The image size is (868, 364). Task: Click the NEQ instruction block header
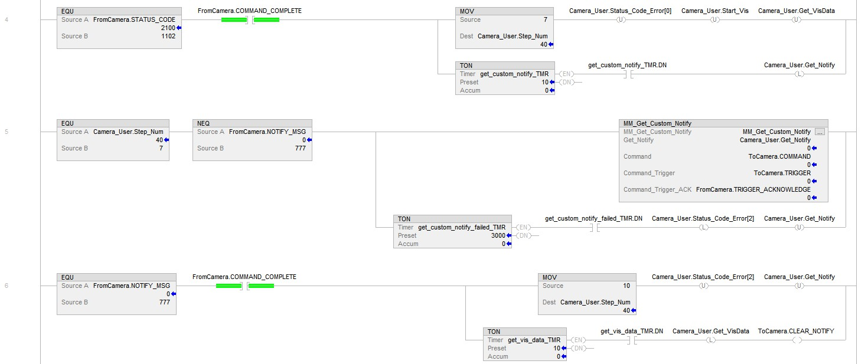pyautogui.click(x=252, y=123)
